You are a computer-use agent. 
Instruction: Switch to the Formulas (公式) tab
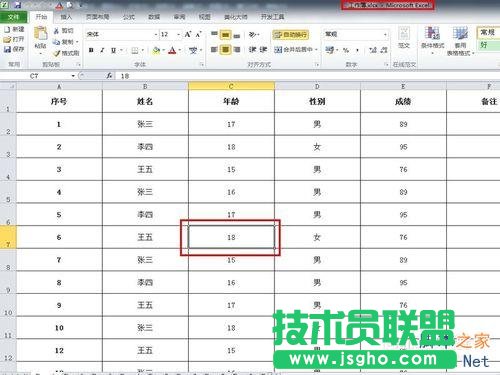(x=129, y=17)
